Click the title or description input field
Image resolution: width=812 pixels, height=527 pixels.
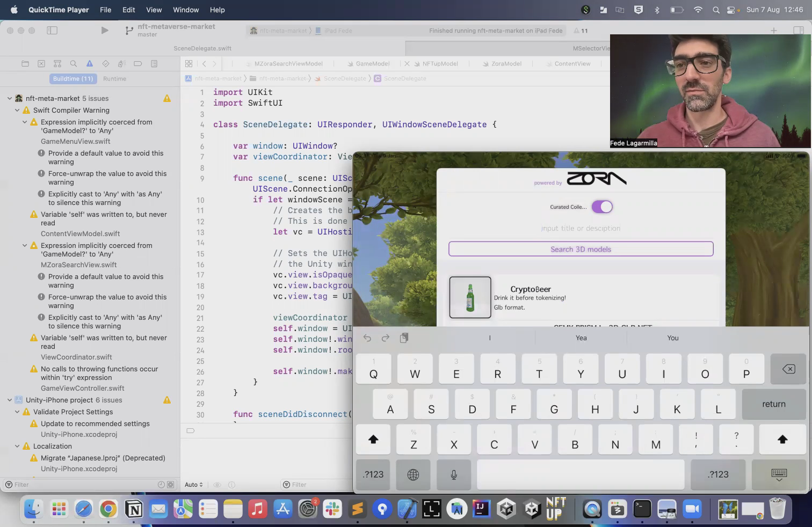tap(581, 228)
